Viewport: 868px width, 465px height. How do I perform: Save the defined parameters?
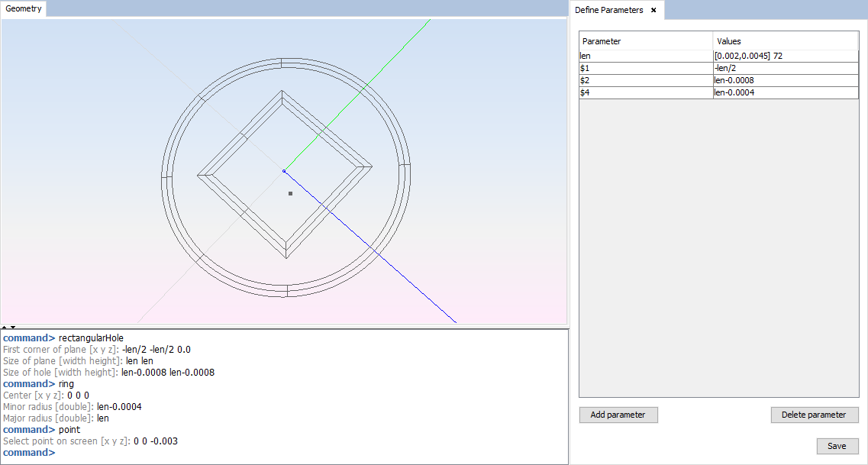(x=837, y=446)
